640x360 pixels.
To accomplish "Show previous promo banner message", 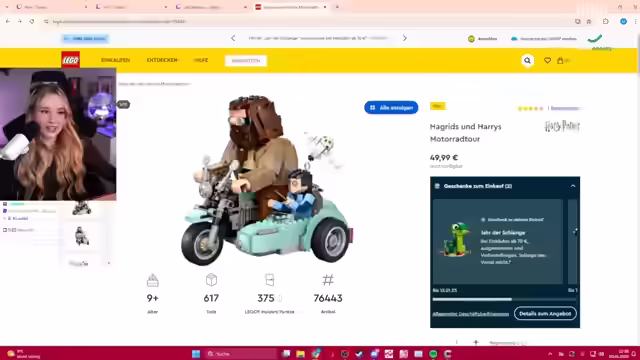I will coord(233,38).
